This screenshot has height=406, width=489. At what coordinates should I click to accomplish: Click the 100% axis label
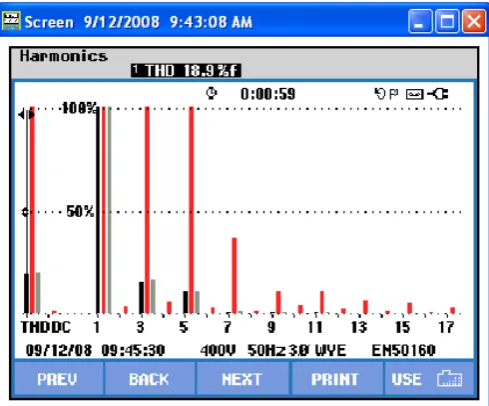click(79, 108)
